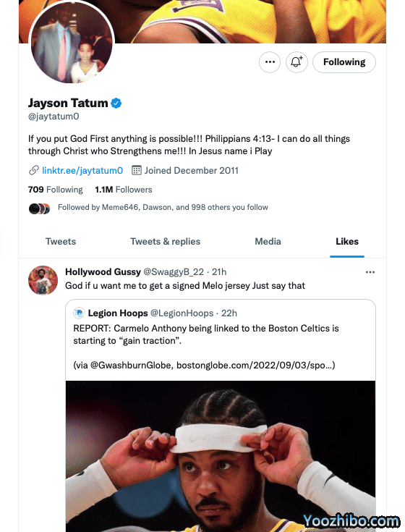The height and width of the screenshot is (532, 405).
Task: Open the @SwaggyB_22 handle link
Action: click(174, 272)
